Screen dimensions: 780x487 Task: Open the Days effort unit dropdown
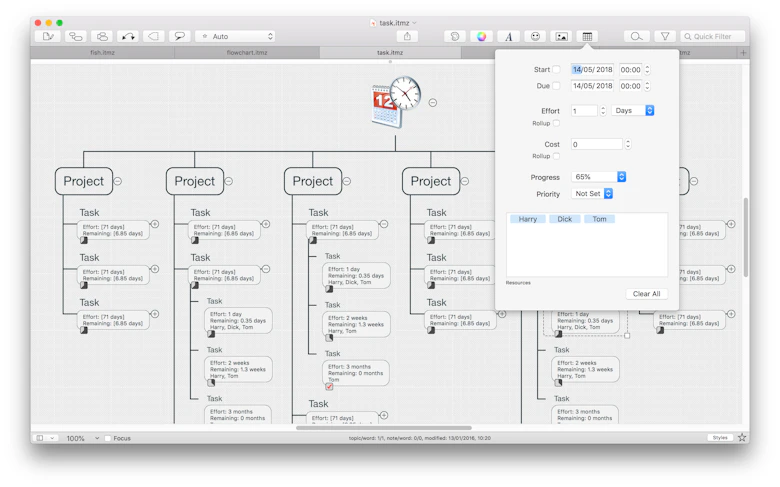(x=633, y=111)
